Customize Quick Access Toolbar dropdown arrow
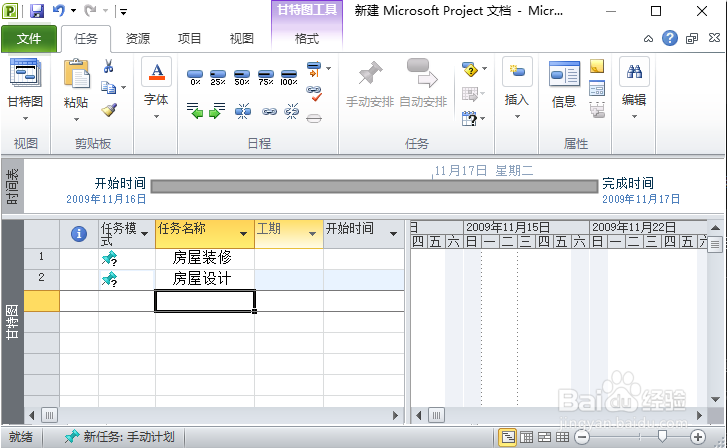Screen dimensions: 727x448 tap(123, 11)
